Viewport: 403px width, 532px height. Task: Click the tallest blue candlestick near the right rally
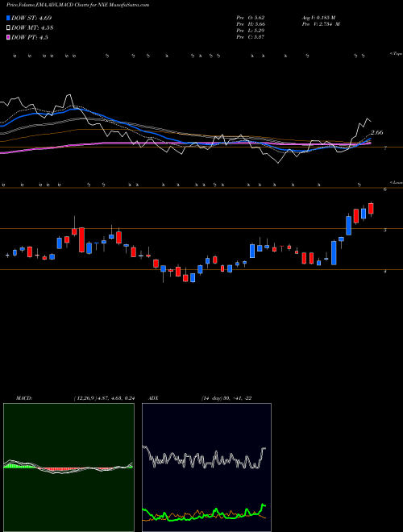[334, 253]
